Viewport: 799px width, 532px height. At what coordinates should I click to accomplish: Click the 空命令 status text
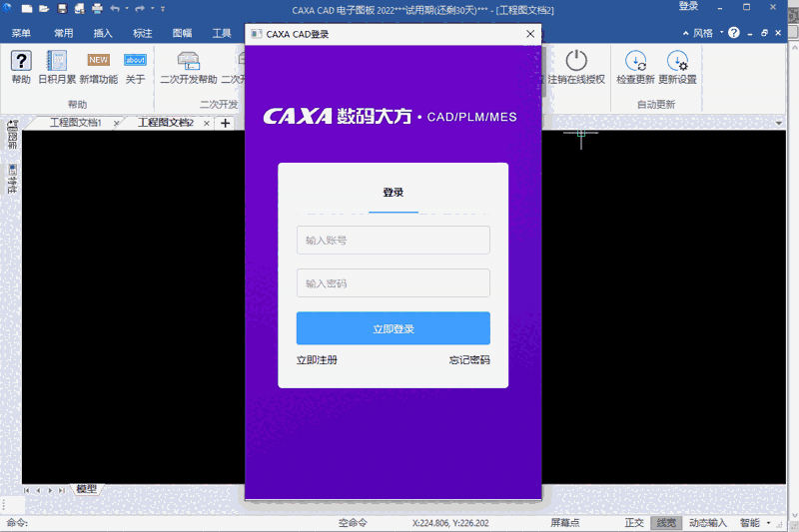pyautogui.click(x=353, y=523)
